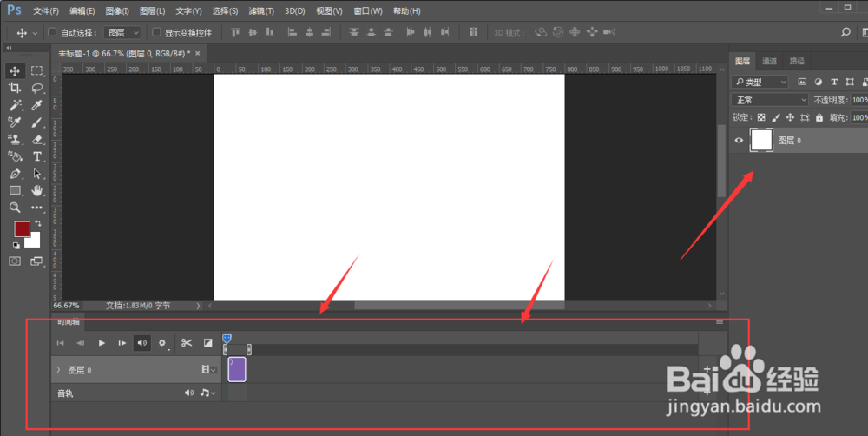Select the Crop tool
Screen dimensions: 868x436
pyautogui.click(x=15, y=88)
